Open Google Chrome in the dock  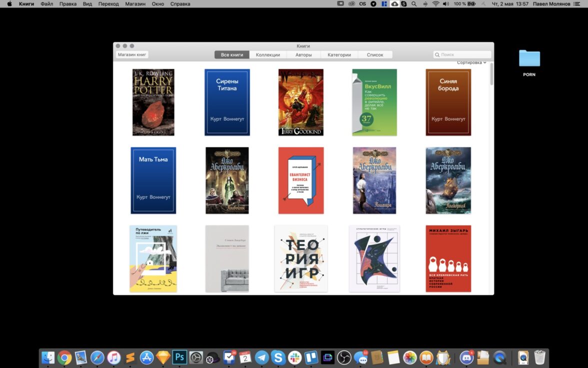point(64,357)
